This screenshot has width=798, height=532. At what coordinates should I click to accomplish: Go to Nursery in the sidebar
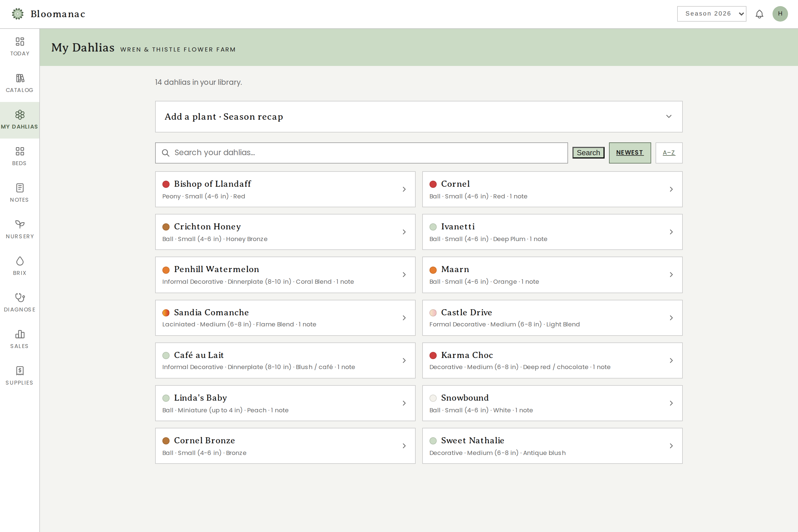coord(20,230)
